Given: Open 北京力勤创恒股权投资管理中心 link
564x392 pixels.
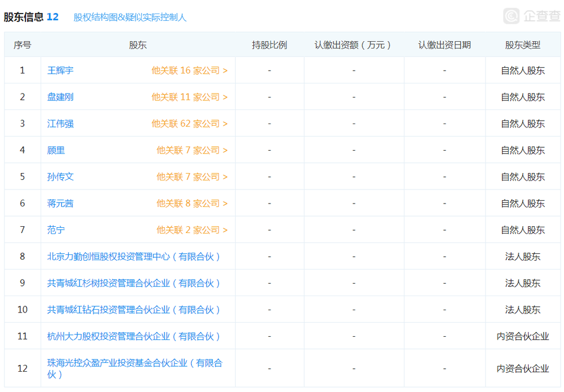Looking at the screenshot, I should 134,257.
